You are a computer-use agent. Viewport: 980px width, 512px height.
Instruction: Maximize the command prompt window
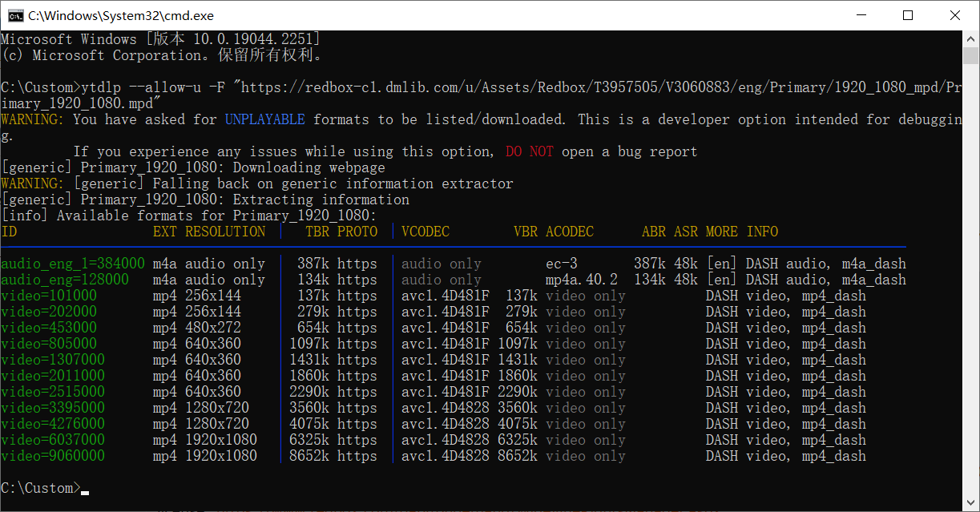pyautogui.click(x=908, y=15)
